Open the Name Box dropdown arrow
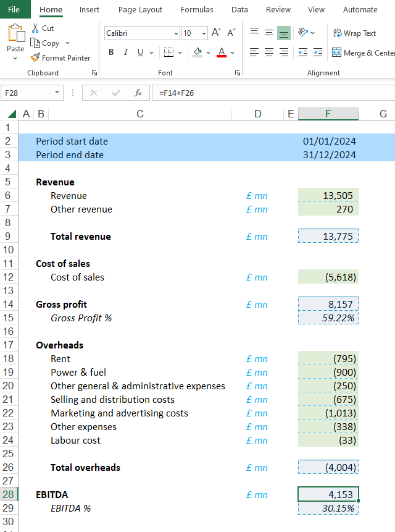The width and height of the screenshot is (395, 532). pyautogui.click(x=57, y=93)
